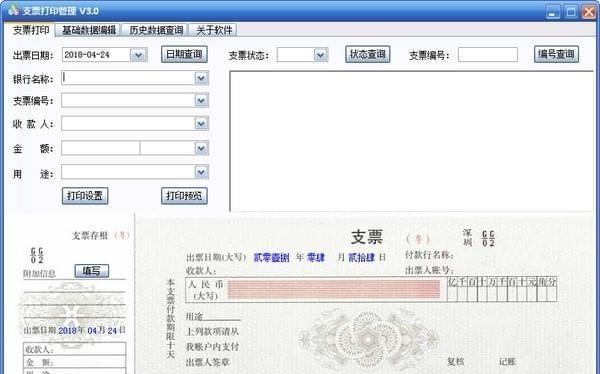Click the empty query results list
The width and height of the screenshot is (600, 374).
[411, 141]
